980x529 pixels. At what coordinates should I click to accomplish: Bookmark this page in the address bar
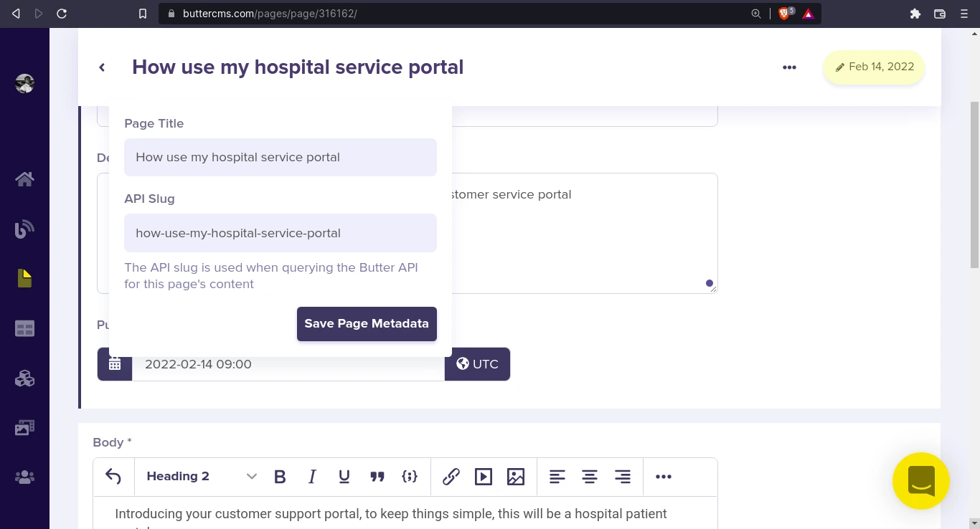pyautogui.click(x=143, y=14)
